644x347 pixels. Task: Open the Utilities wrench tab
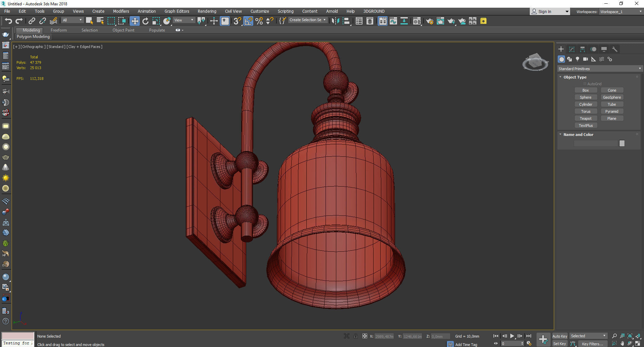[x=614, y=49]
